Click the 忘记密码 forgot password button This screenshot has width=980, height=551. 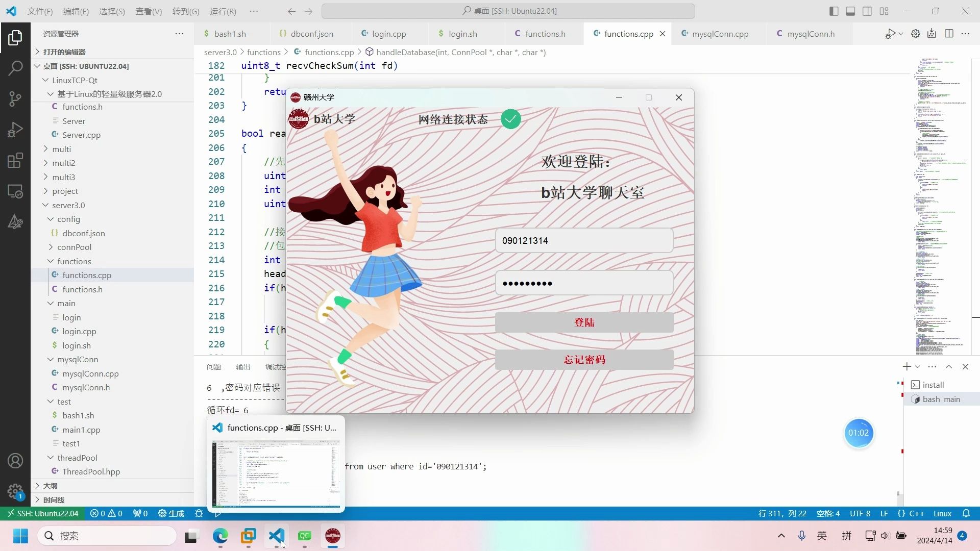pyautogui.click(x=584, y=360)
